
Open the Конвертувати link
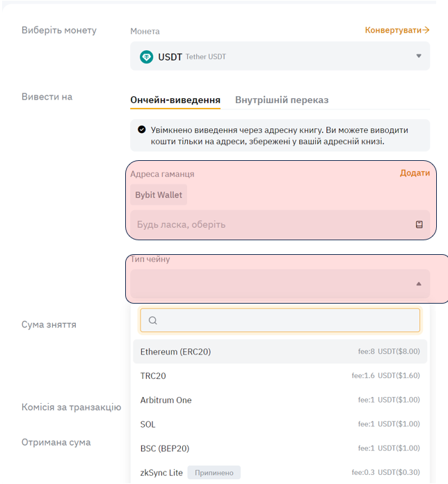(x=393, y=30)
